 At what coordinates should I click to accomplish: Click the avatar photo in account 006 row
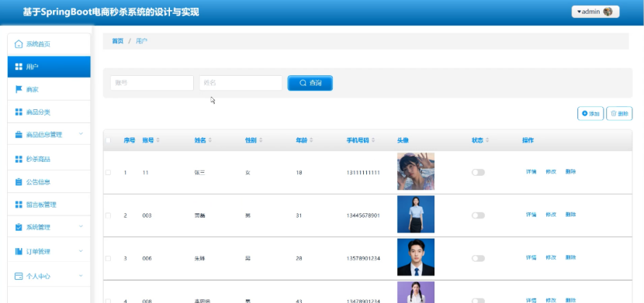(416, 257)
